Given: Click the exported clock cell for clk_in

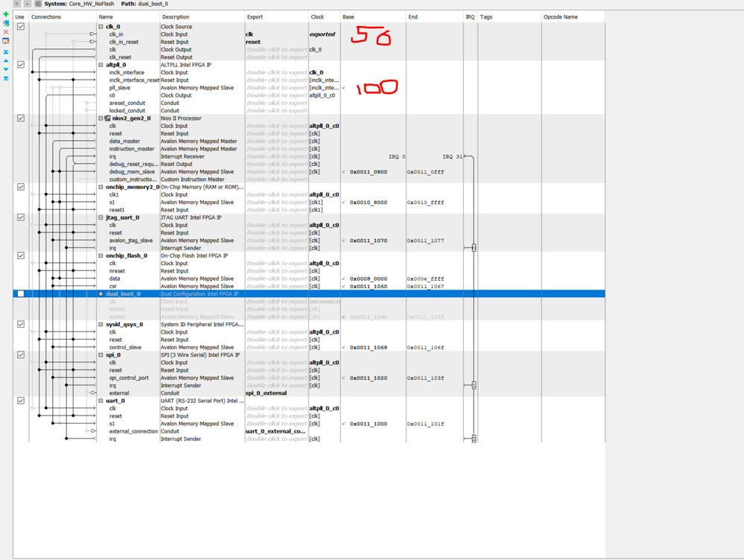Looking at the screenshot, I should [322, 34].
